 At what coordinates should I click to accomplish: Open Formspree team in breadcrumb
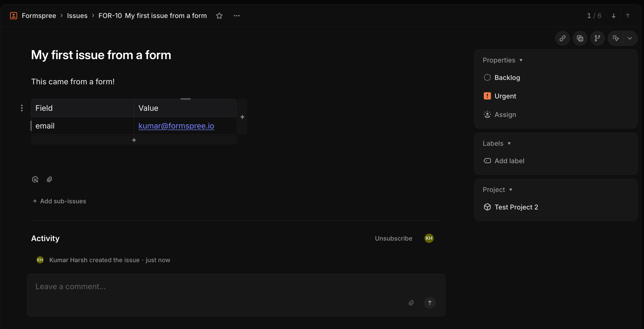click(39, 16)
